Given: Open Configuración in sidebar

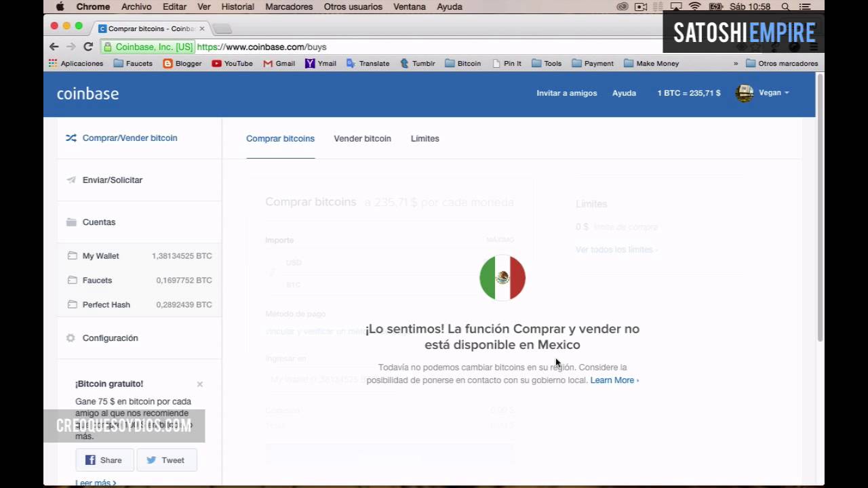Looking at the screenshot, I should pos(110,338).
